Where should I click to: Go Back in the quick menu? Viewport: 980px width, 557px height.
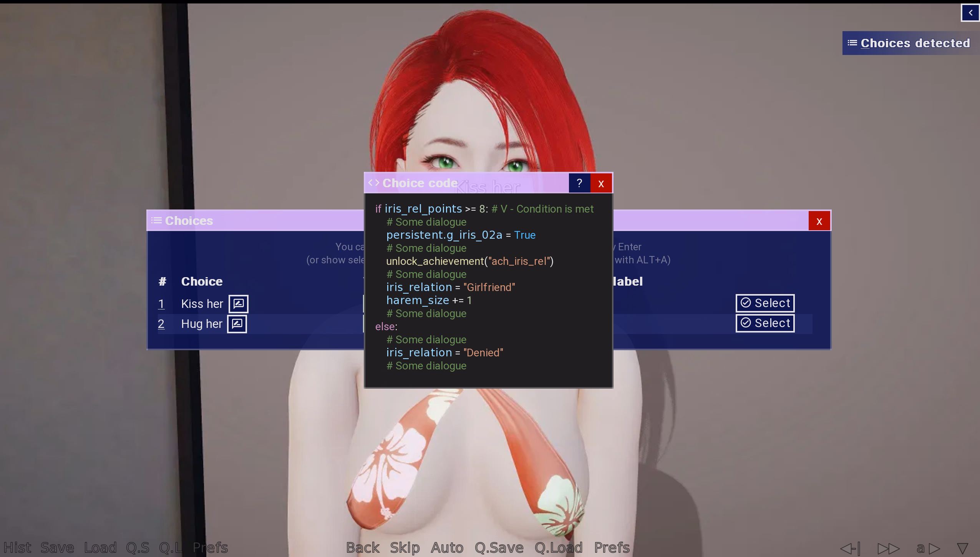click(x=363, y=547)
